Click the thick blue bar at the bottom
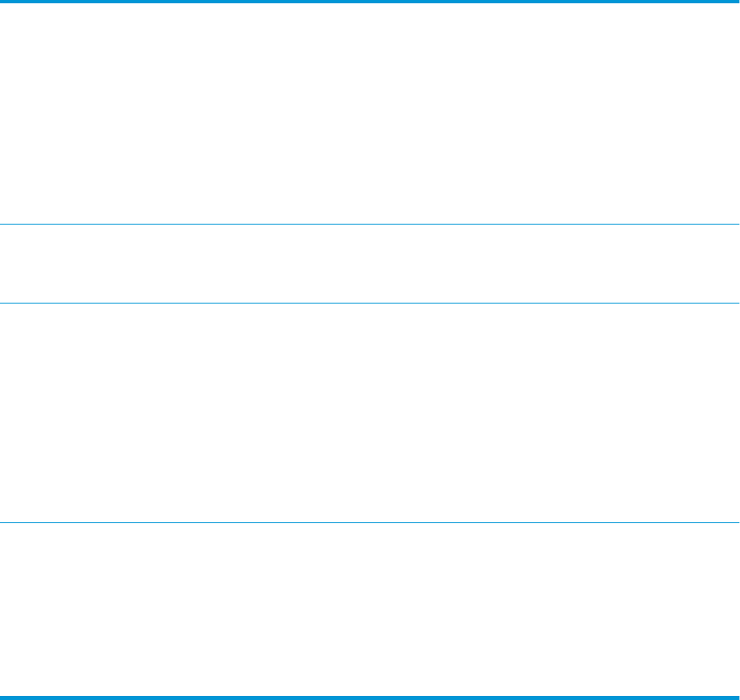 pyautogui.click(x=370, y=698)
